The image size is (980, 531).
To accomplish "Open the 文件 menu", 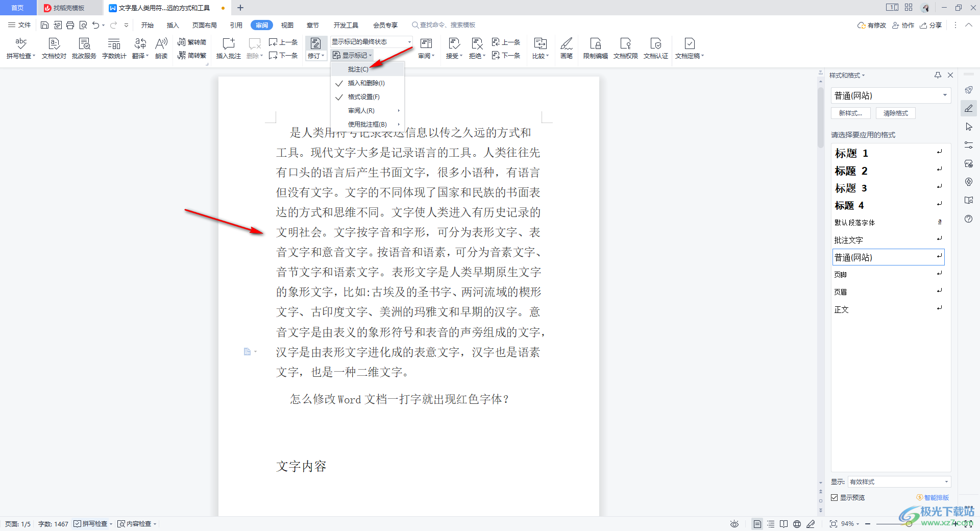I will [x=19, y=25].
